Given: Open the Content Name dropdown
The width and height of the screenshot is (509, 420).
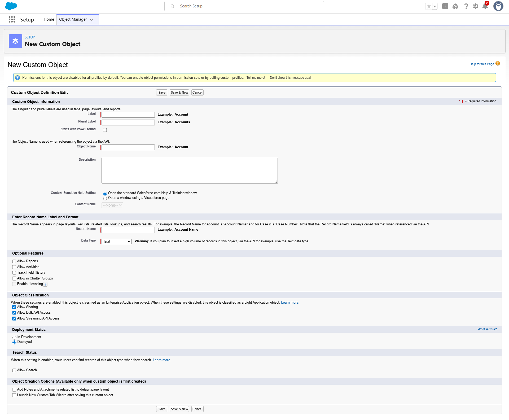Looking at the screenshot, I should pyautogui.click(x=112, y=205).
